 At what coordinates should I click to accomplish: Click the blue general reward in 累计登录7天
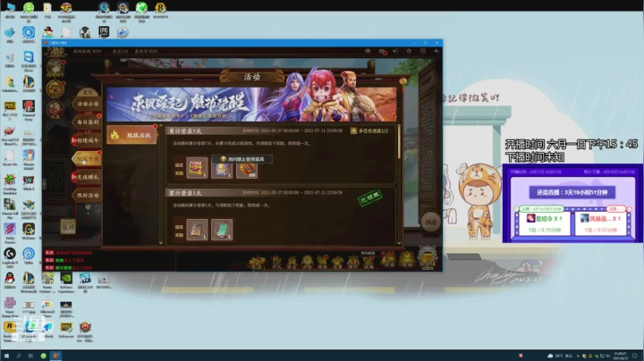[222, 169]
